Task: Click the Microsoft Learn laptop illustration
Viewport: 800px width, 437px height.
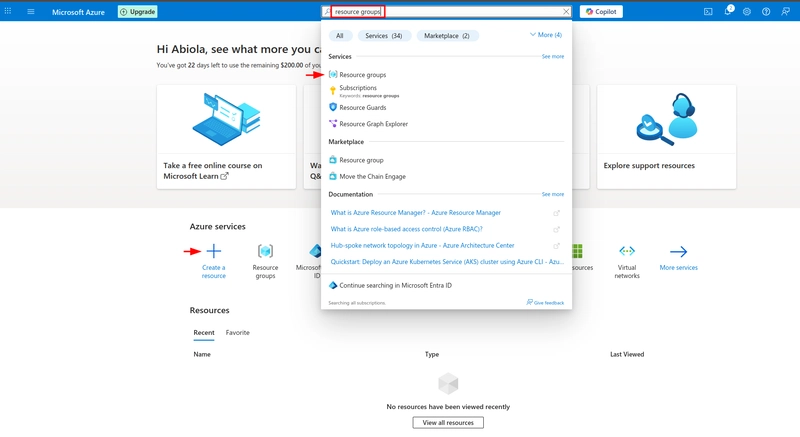Action: 226,118
